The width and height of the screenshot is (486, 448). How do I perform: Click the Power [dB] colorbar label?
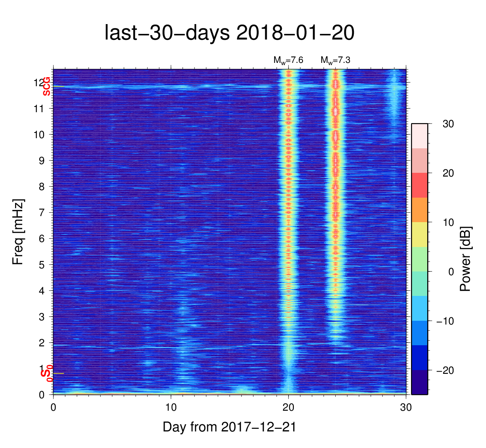tap(466, 259)
